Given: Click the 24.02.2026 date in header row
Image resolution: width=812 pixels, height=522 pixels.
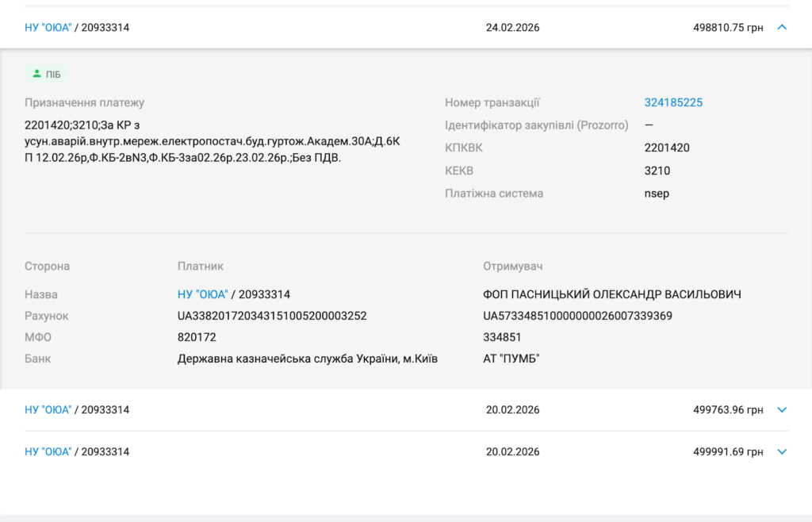Looking at the screenshot, I should (512, 28).
